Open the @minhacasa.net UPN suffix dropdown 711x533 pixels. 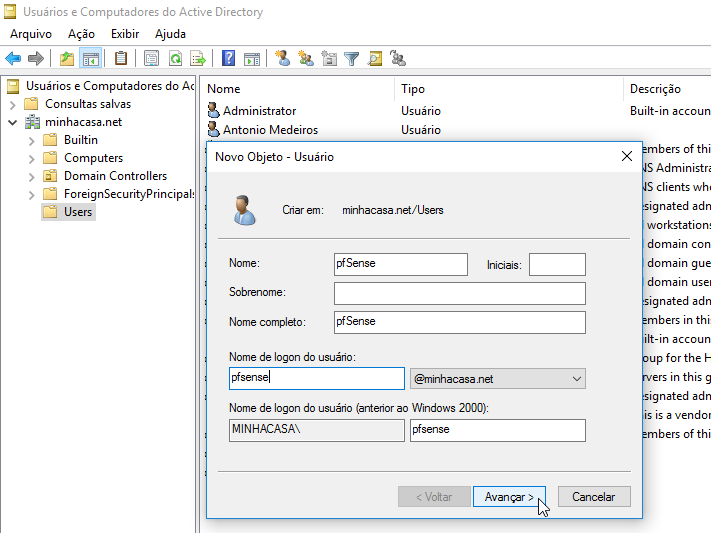pyautogui.click(x=498, y=379)
